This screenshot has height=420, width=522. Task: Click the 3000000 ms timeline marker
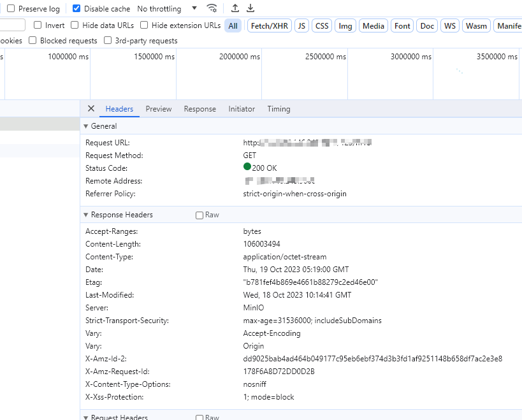pyautogui.click(x=411, y=57)
